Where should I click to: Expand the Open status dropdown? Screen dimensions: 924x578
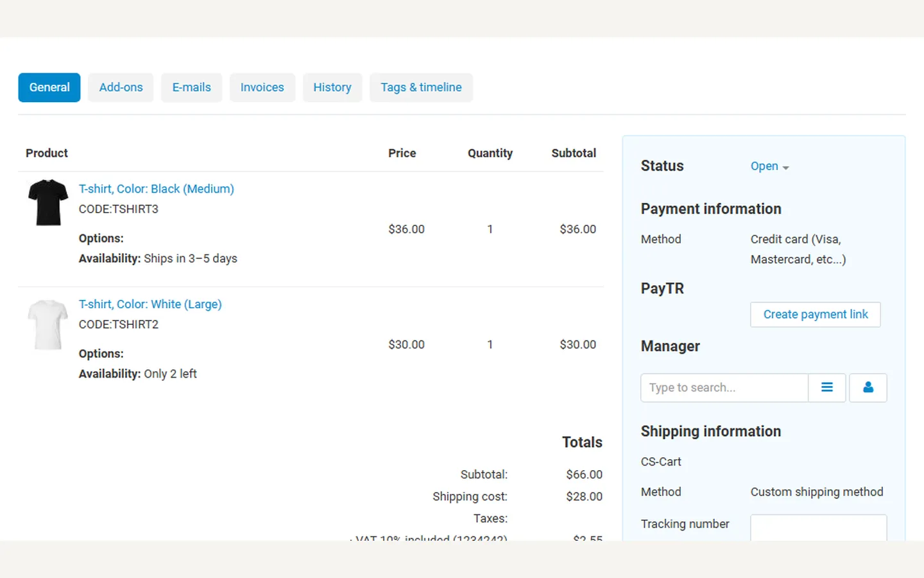point(769,166)
